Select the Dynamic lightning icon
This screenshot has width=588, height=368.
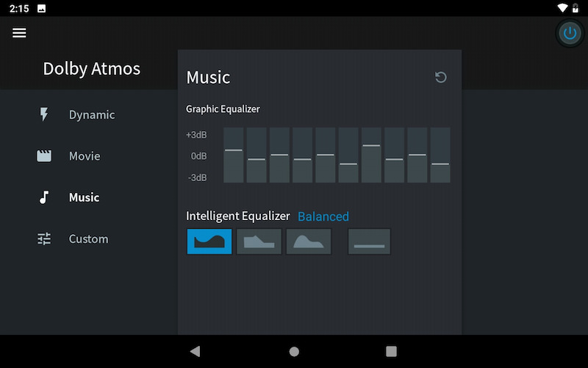[44, 115]
